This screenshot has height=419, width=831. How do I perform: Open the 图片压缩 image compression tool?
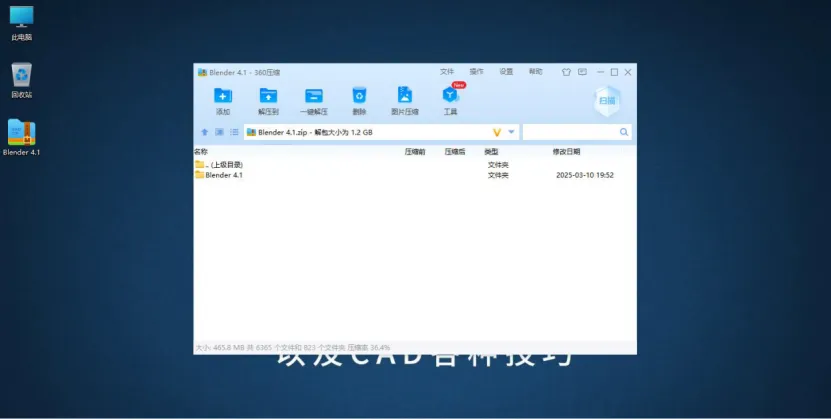[x=405, y=95]
